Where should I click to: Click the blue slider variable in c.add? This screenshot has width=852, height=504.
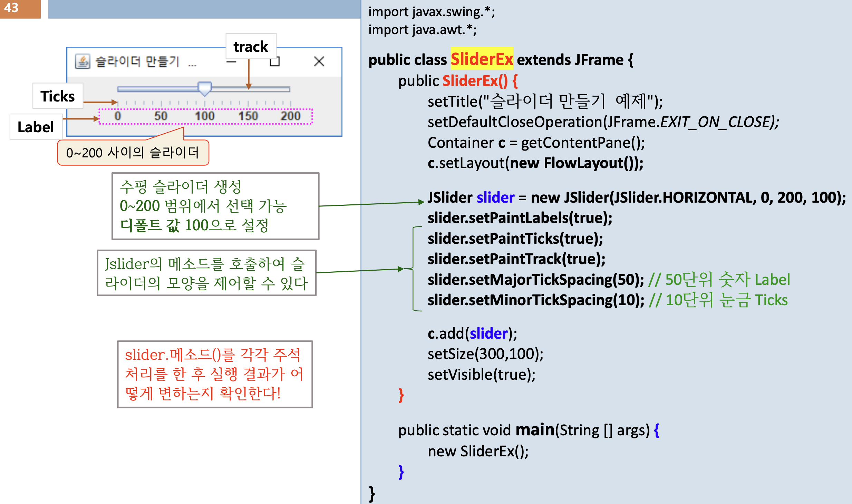click(488, 333)
